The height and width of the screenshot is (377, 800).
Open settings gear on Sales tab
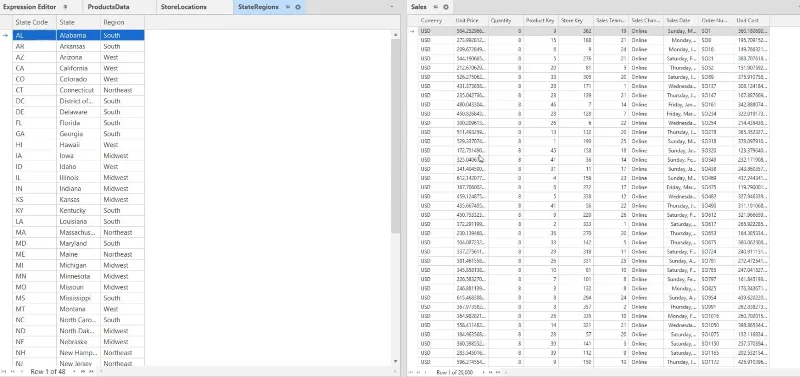(x=445, y=7)
